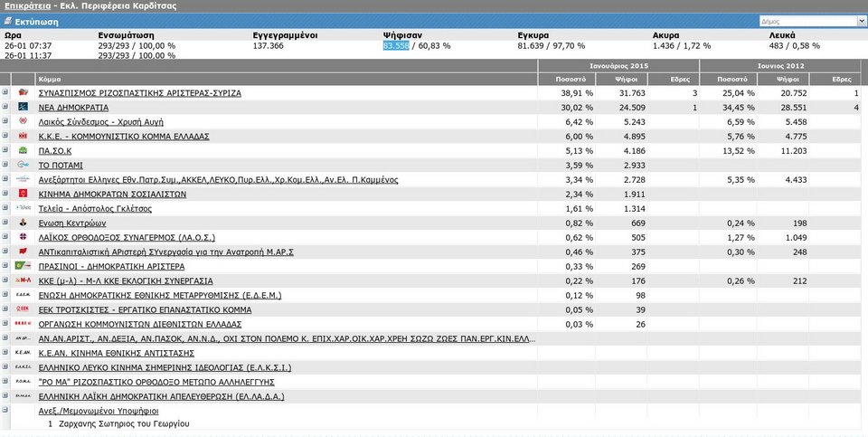
Task: Click the ΤΟ ΠΟΤΑΜΙ party logo
Action: point(24,166)
